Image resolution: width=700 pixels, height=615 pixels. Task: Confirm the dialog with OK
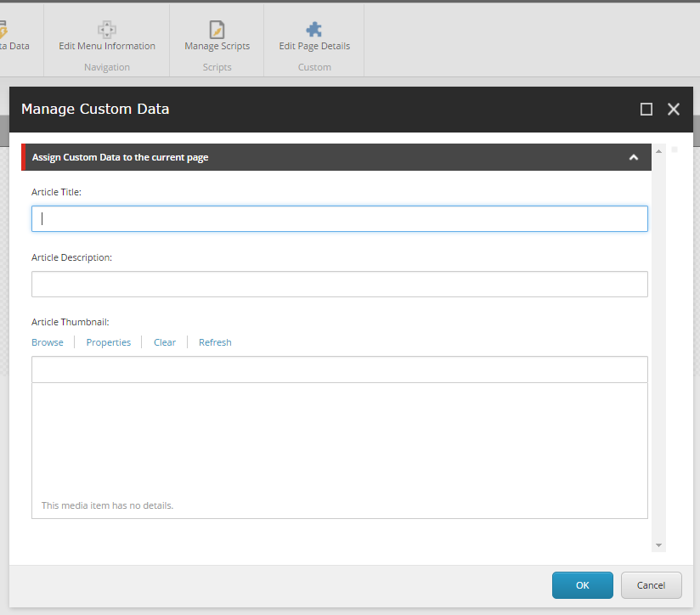click(582, 585)
